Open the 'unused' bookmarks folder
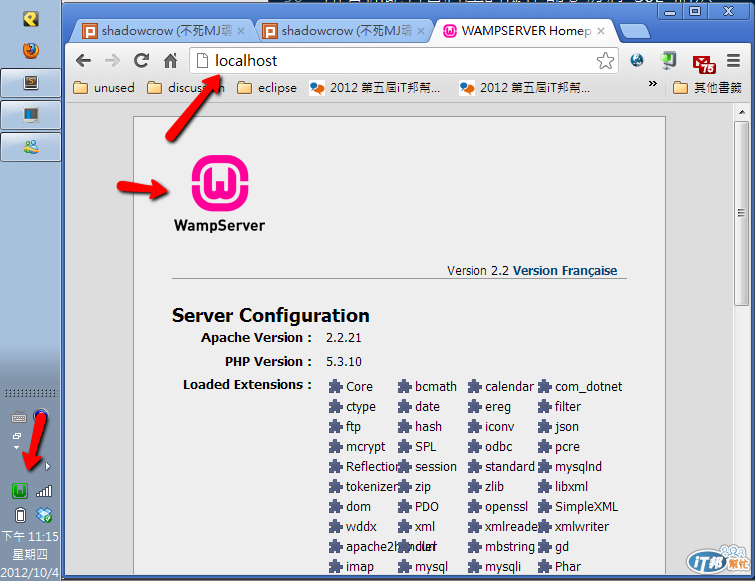Screen dimensions: 755x581 (104, 88)
